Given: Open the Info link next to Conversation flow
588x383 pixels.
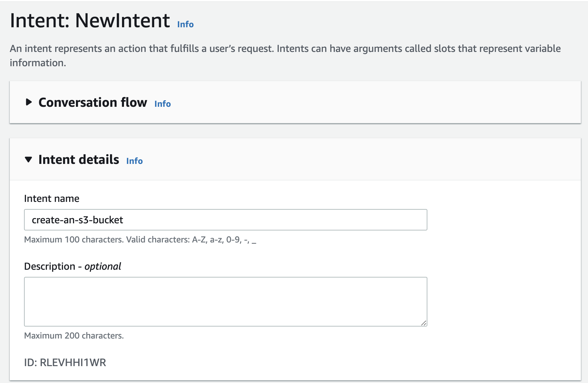Looking at the screenshot, I should (x=162, y=104).
